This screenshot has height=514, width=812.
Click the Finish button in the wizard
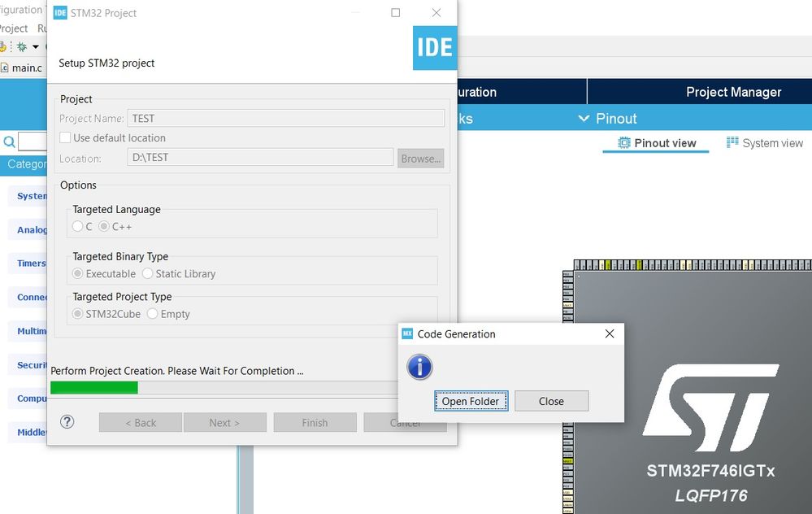(x=315, y=423)
